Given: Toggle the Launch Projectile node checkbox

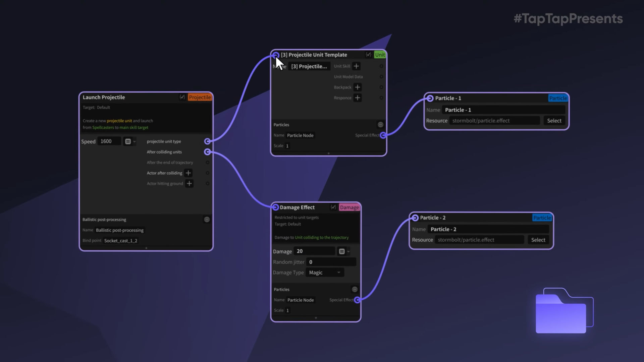Looking at the screenshot, I should point(182,97).
